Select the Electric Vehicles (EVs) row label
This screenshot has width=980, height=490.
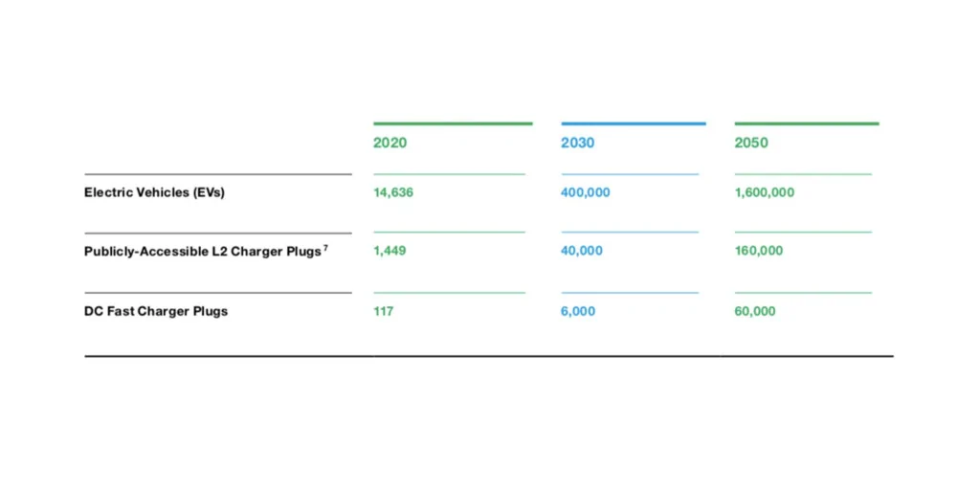154,192
